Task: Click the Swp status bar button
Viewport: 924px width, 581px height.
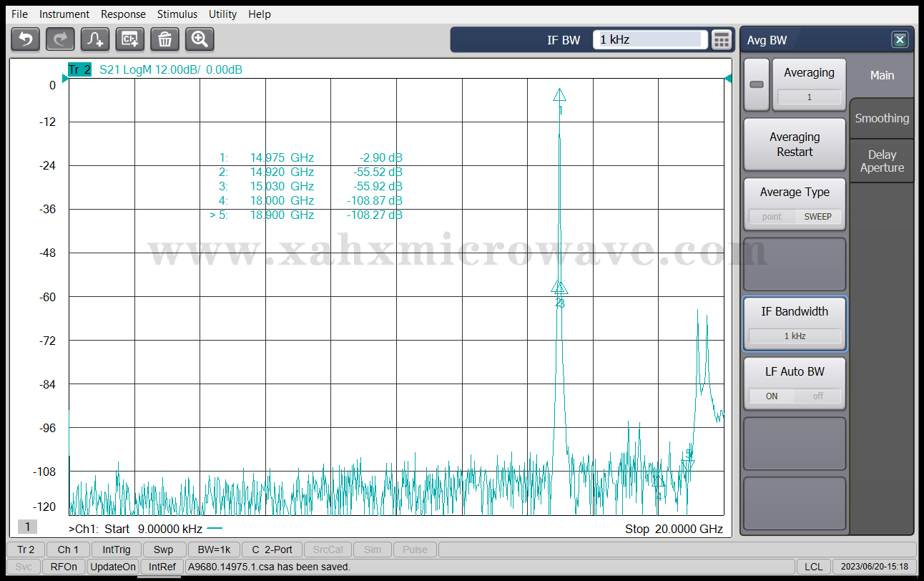Action: point(163,550)
